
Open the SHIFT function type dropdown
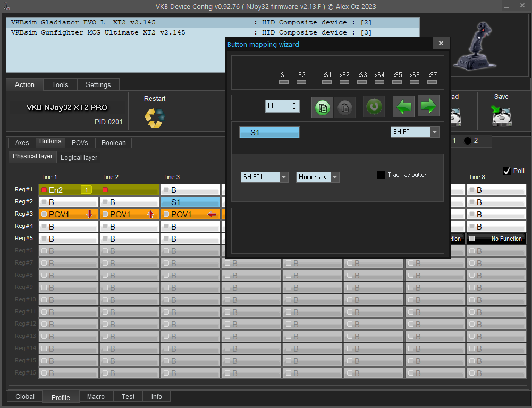[x=435, y=132]
